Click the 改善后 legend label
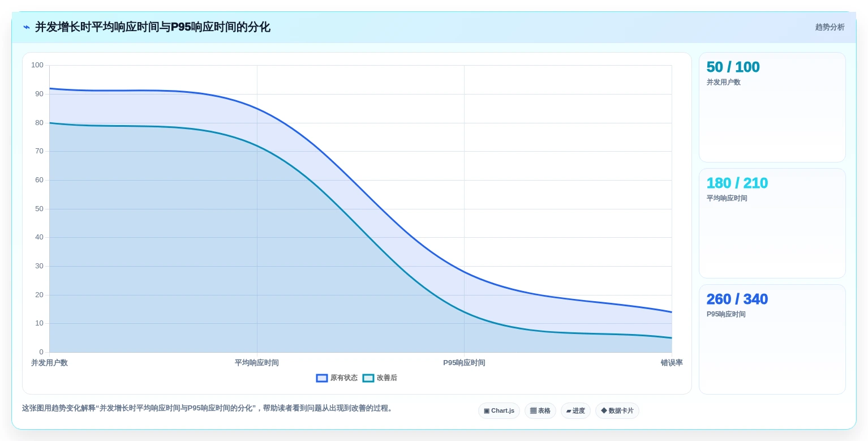 pyautogui.click(x=387, y=378)
